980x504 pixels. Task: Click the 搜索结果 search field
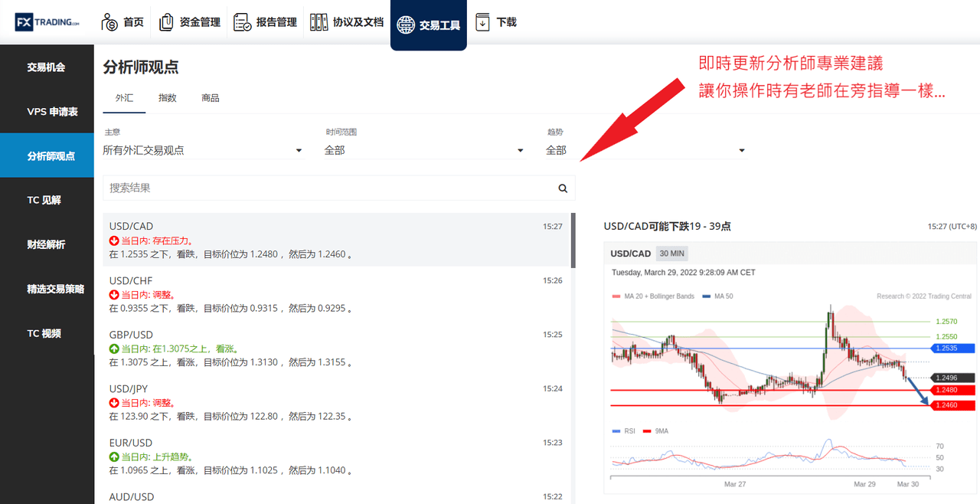coord(331,188)
